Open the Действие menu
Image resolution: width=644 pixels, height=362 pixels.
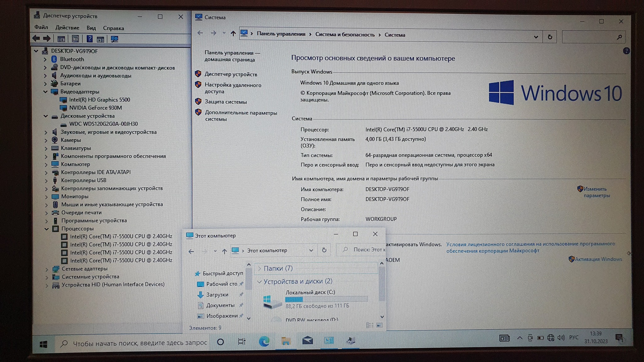67,28
